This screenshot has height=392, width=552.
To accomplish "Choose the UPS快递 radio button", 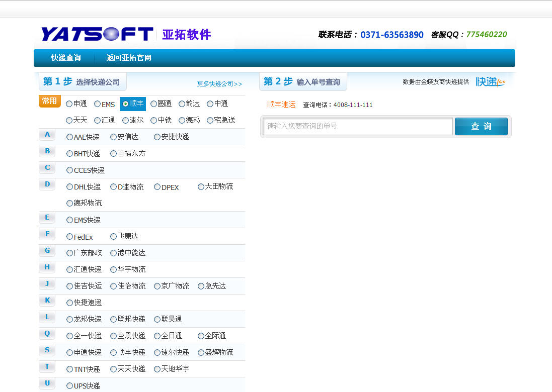I will click(x=70, y=386).
